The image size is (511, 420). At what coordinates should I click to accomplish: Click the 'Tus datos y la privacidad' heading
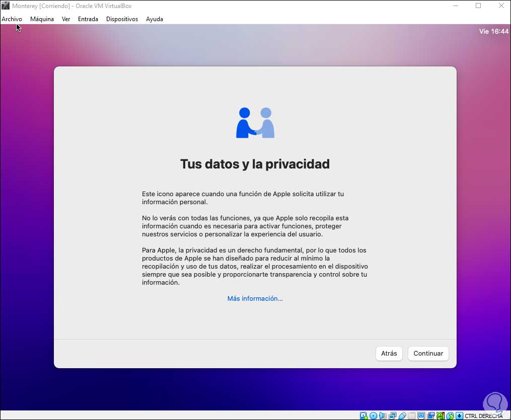(x=255, y=164)
